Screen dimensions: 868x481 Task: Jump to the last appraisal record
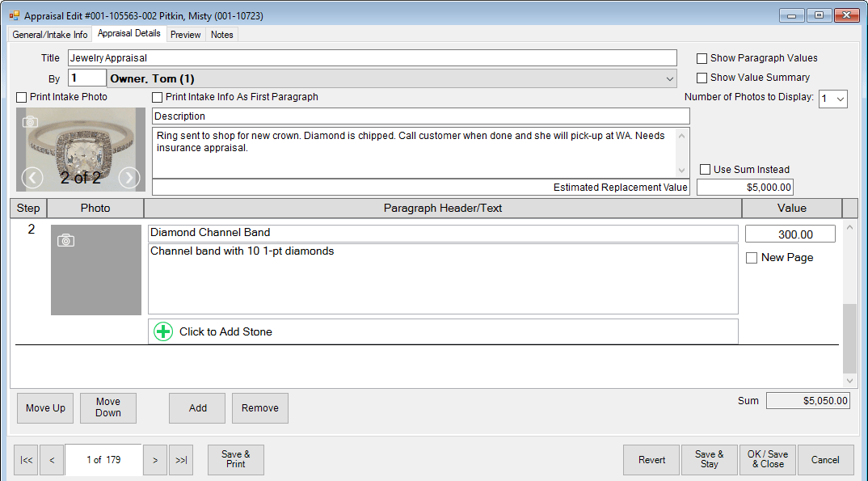(x=180, y=459)
